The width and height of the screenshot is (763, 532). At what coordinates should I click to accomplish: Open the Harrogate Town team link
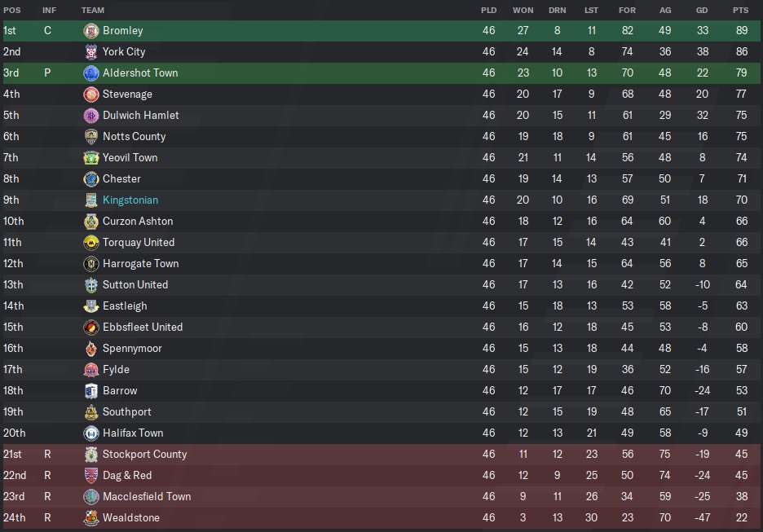[x=140, y=264]
